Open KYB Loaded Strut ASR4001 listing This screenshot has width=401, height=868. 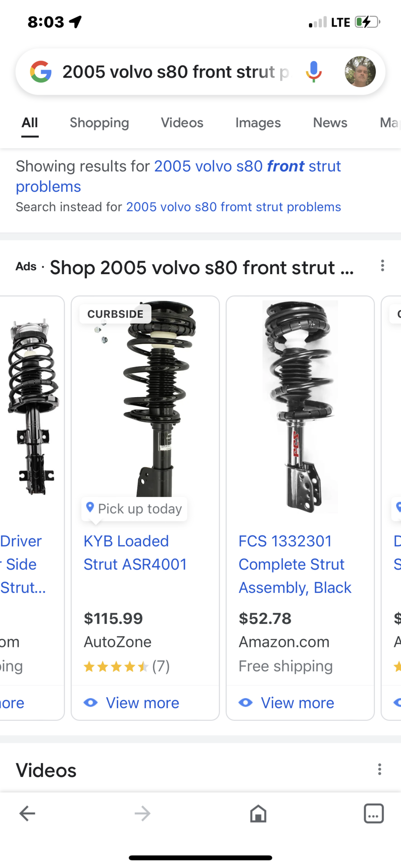[x=135, y=552]
